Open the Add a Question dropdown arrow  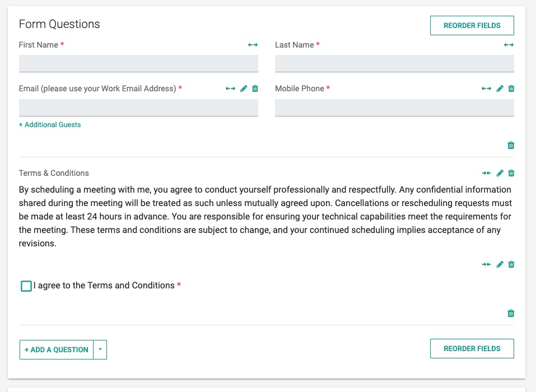pyautogui.click(x=100, y=349)
